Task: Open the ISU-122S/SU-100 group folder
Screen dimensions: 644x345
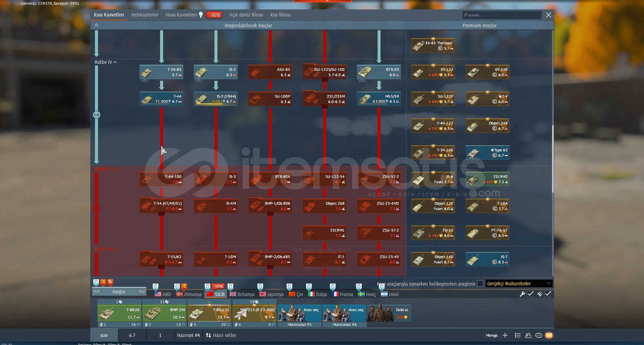Action: (325, 72)
